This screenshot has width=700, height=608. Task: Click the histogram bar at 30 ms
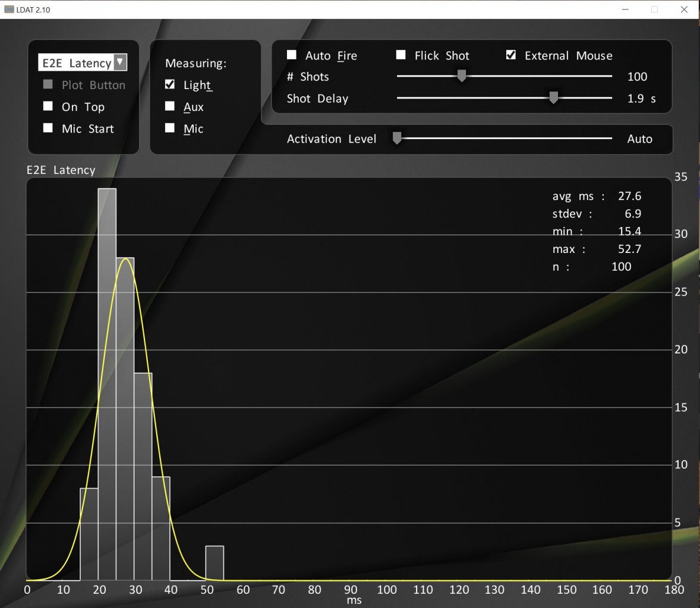143,476
